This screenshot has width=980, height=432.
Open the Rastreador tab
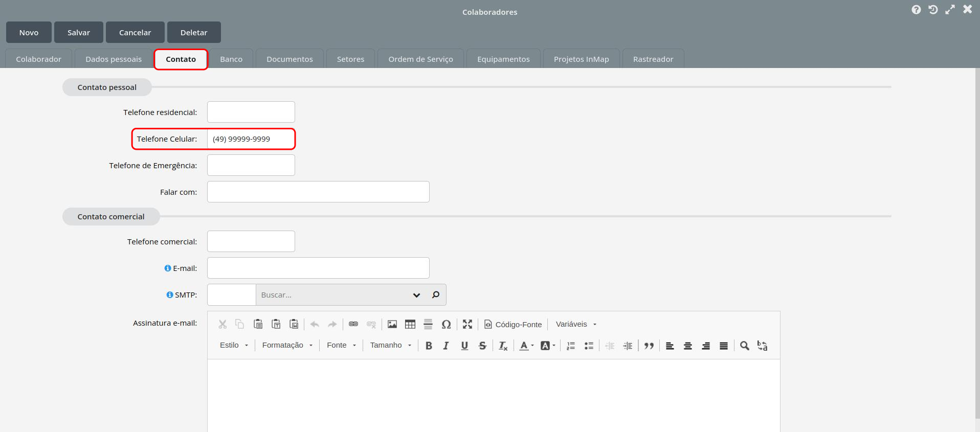[653, 59]
